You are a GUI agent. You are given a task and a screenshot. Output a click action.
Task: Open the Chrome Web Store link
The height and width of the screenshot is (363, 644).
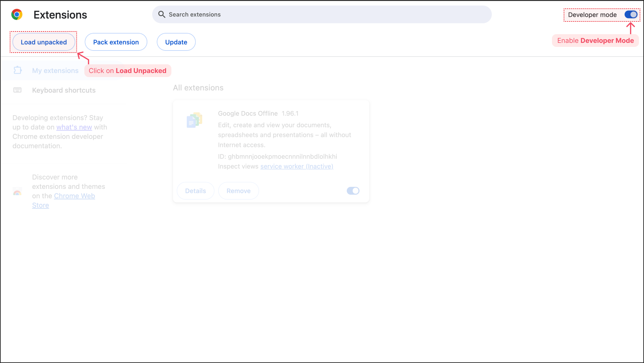click(x=74, y=196)
